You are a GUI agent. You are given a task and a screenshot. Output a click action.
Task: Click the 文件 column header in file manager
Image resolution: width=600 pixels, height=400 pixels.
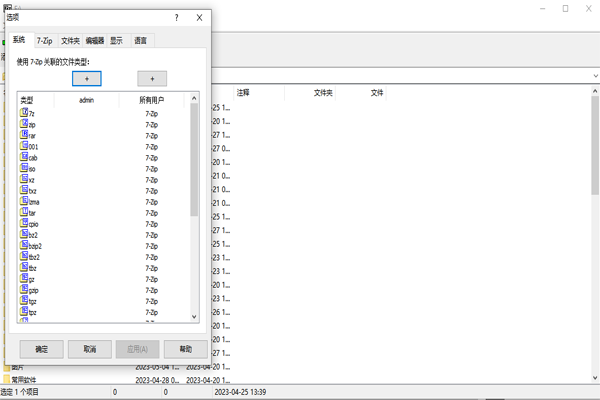361,93
